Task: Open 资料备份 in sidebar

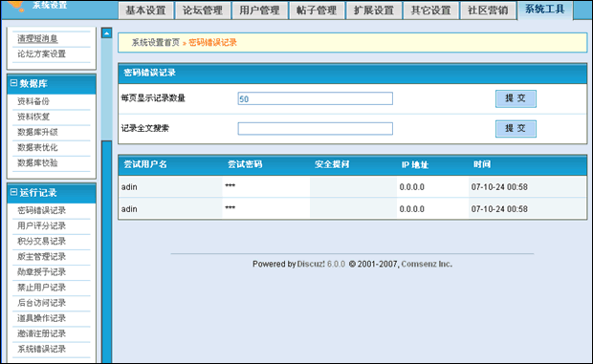Action: click(x=33, y=101)
